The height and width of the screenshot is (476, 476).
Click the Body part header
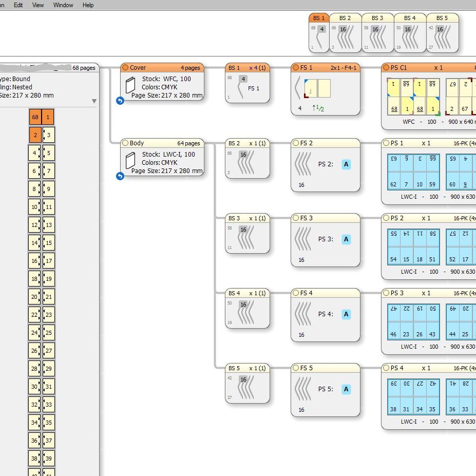[162, 143]
